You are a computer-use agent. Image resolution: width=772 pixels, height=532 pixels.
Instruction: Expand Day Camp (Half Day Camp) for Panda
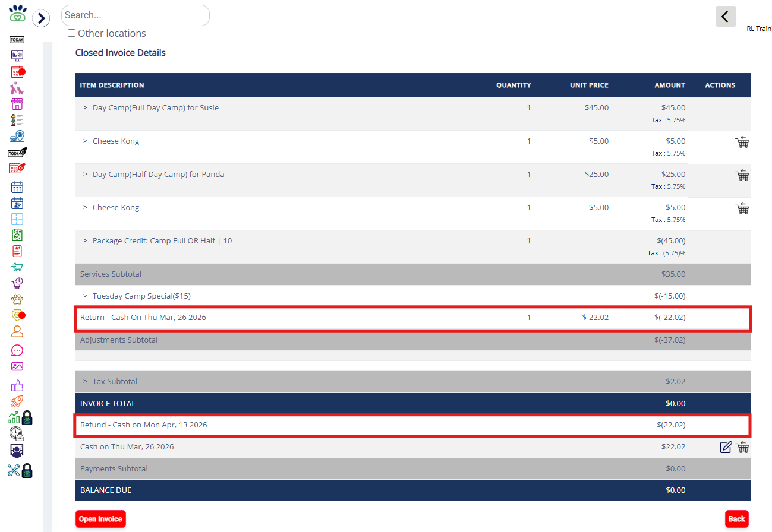[x=85, y=175]
